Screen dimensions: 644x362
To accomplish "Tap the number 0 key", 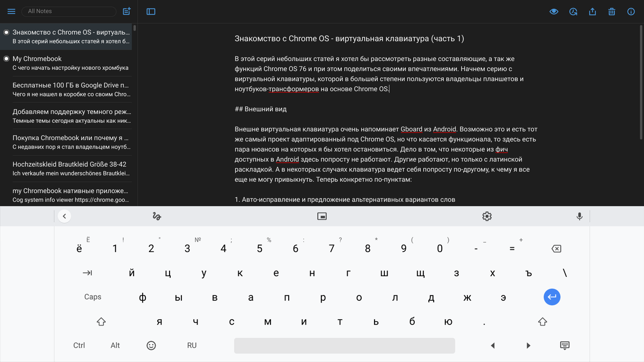I will point(440,248).
